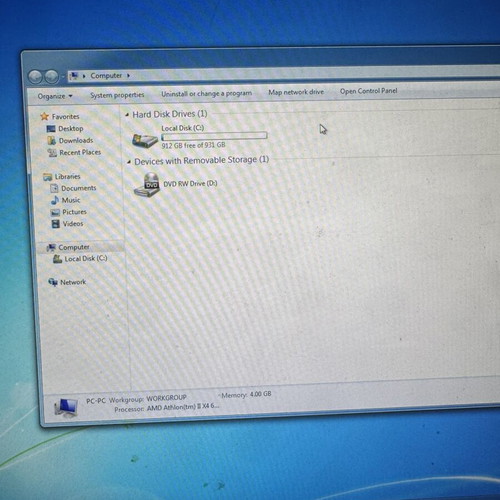Click Open Control Panel
The image size is (500, 500).
click(x=369, y=91)
